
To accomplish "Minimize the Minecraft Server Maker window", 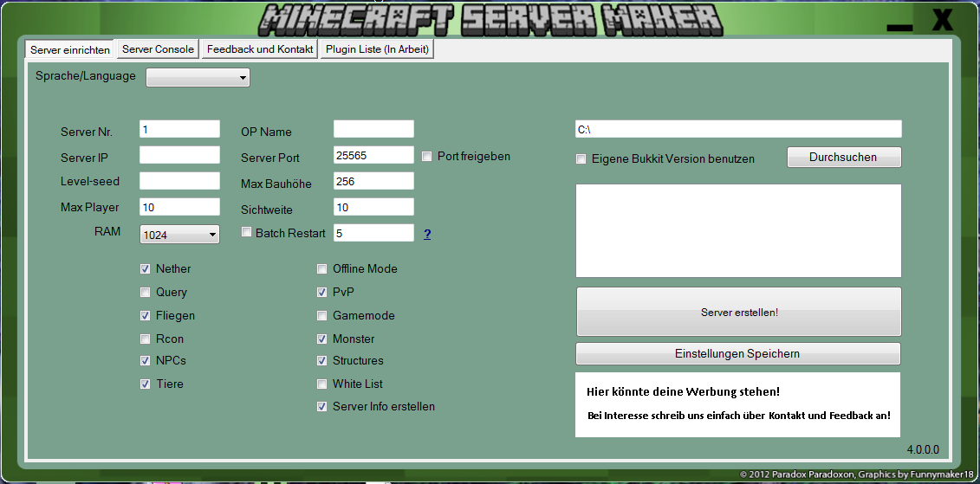I will [899, 29].
